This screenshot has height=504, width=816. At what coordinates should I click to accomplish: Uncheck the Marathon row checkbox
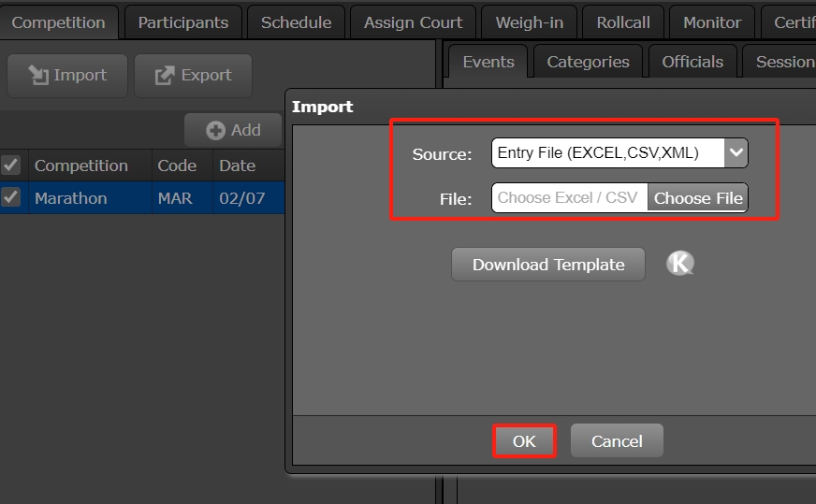[11, 197]
